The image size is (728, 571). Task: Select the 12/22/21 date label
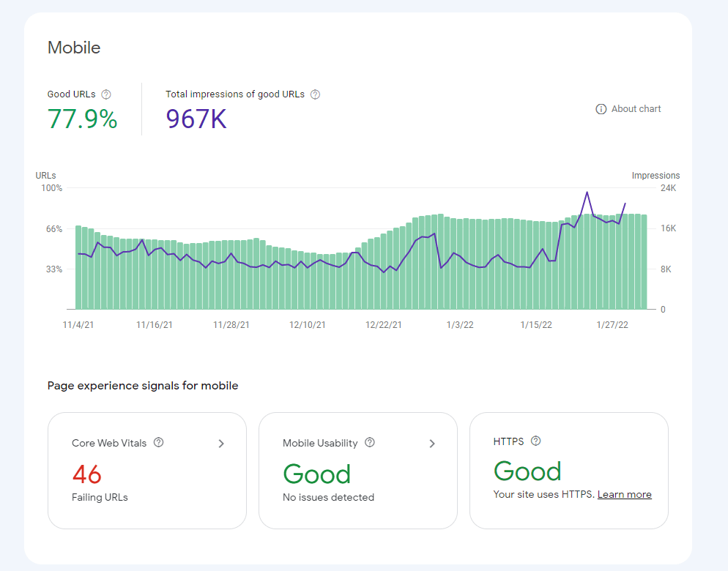(384, 324)
